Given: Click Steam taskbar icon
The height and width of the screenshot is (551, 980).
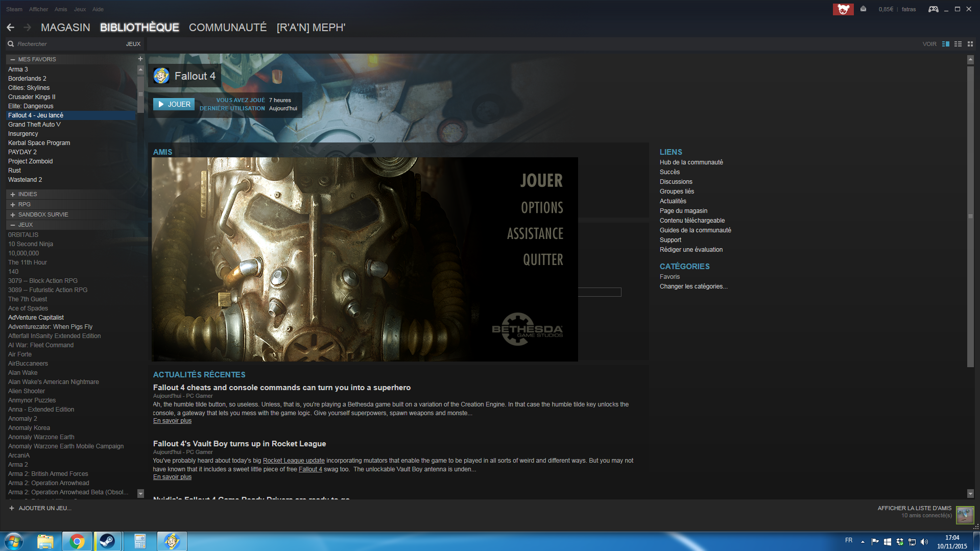Looking at the screenshot, I should click(x=107, y=541).
